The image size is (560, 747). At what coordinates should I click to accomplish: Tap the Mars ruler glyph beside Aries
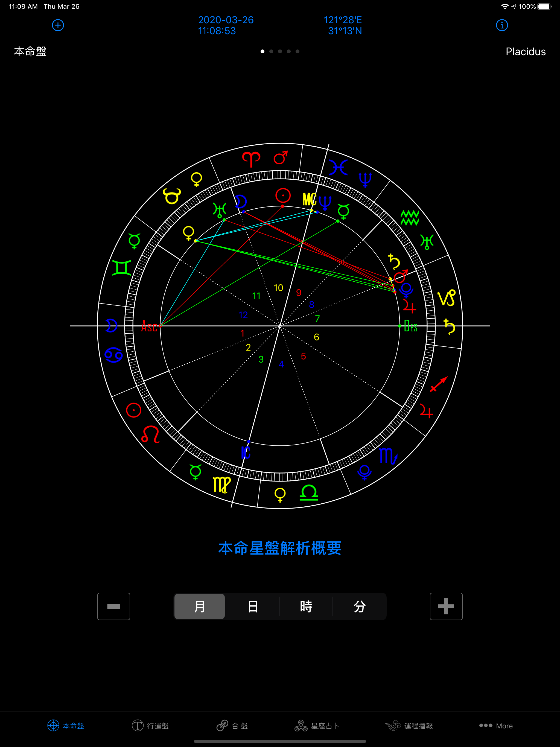(x=281, y=157)
